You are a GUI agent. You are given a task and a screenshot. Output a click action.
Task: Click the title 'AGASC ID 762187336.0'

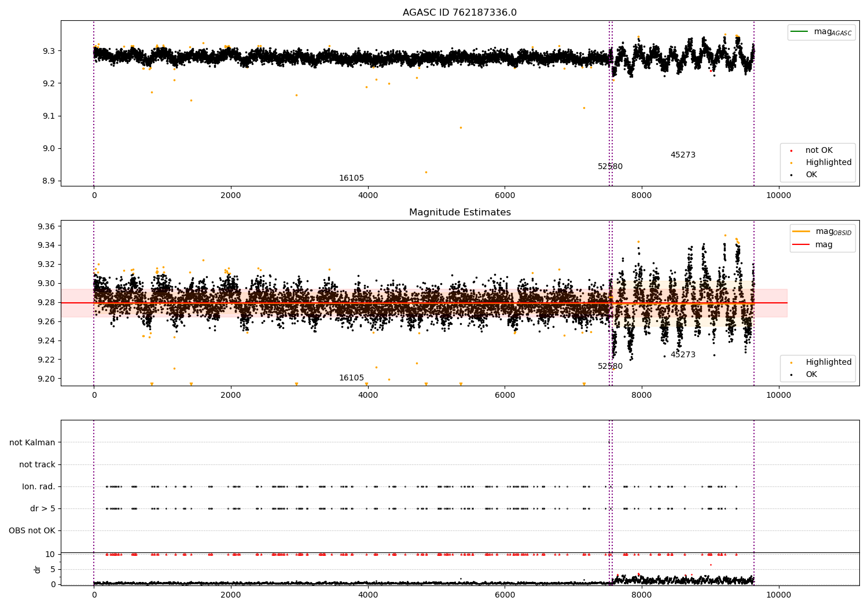coord(459,13)
